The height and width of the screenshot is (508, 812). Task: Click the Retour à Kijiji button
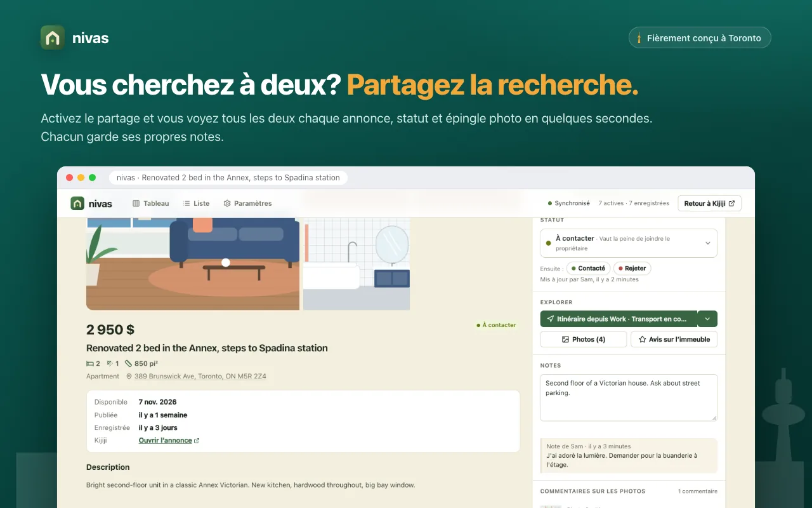(709, 203)
